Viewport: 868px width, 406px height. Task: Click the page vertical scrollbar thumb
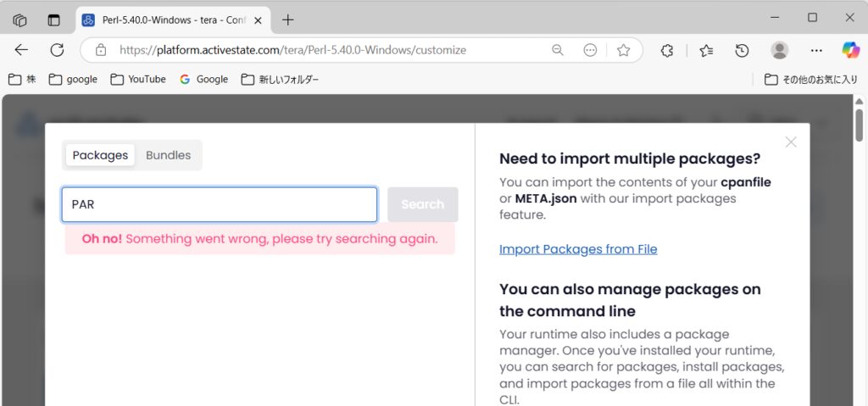point(859,125)
